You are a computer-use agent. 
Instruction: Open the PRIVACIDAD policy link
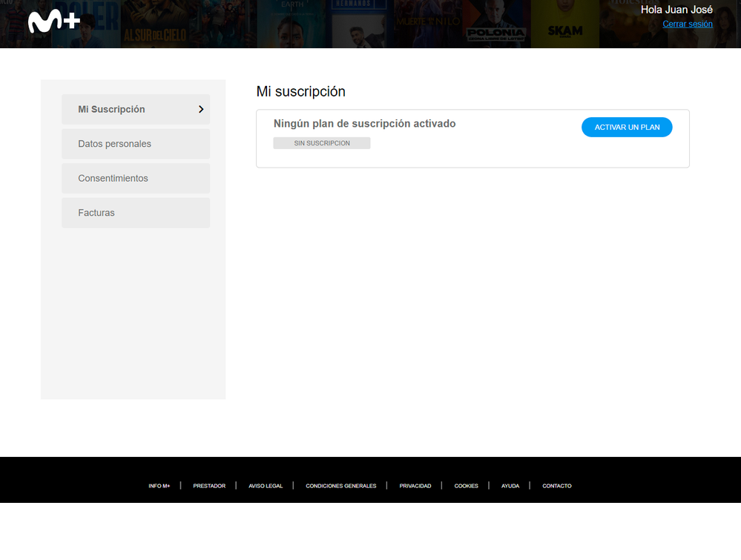pyautogui.click(x=415, y=486)
